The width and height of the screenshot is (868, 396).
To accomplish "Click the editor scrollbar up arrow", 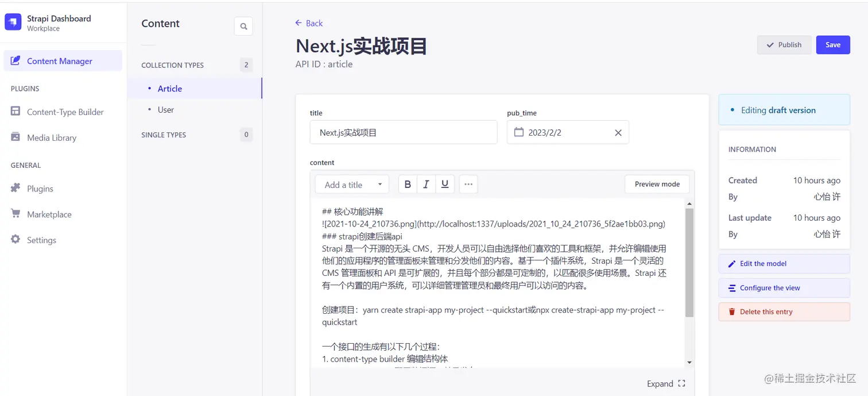I will [689, 204].
